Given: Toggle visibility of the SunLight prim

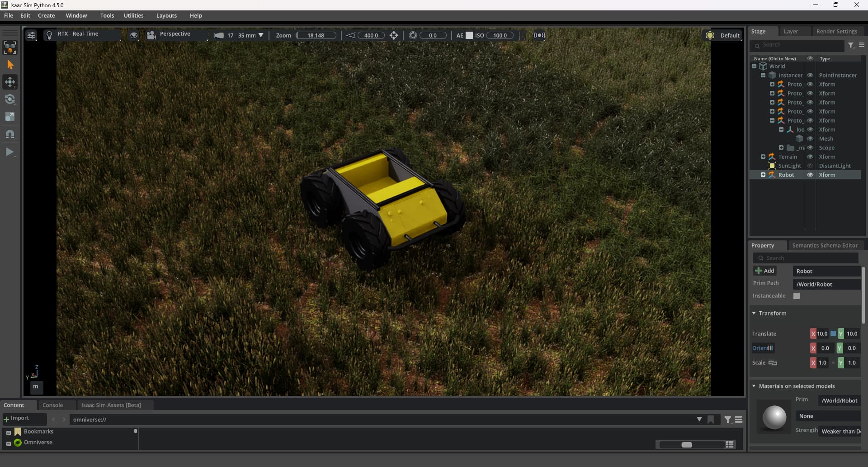Looking at the screenshot, I should [x=810, y=166].
